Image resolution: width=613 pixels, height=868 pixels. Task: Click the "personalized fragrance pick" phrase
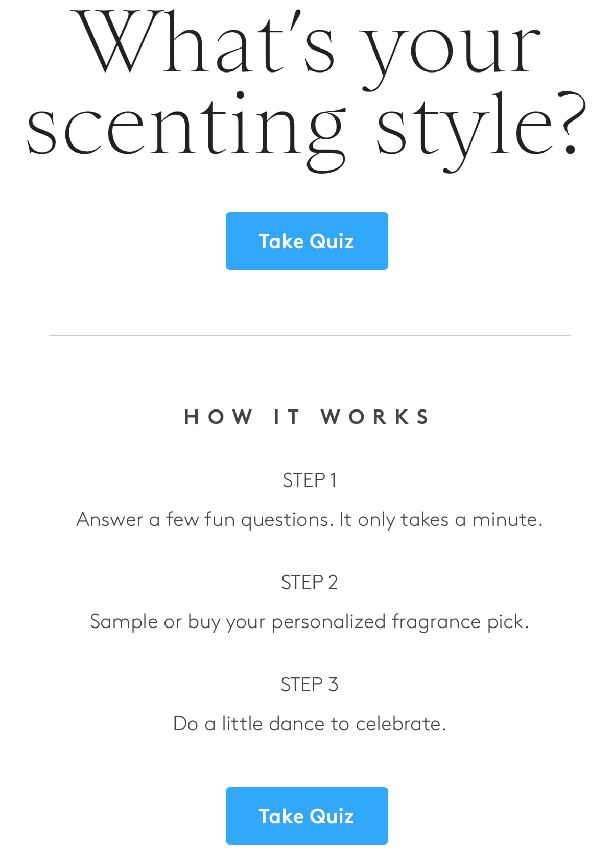399,622
